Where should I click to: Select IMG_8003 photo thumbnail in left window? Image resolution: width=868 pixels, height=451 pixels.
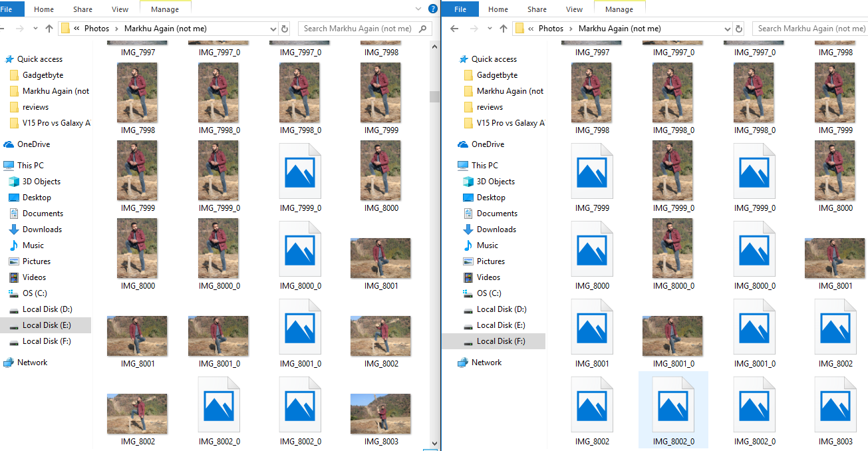pyautogui.click(x=380, y=414)
